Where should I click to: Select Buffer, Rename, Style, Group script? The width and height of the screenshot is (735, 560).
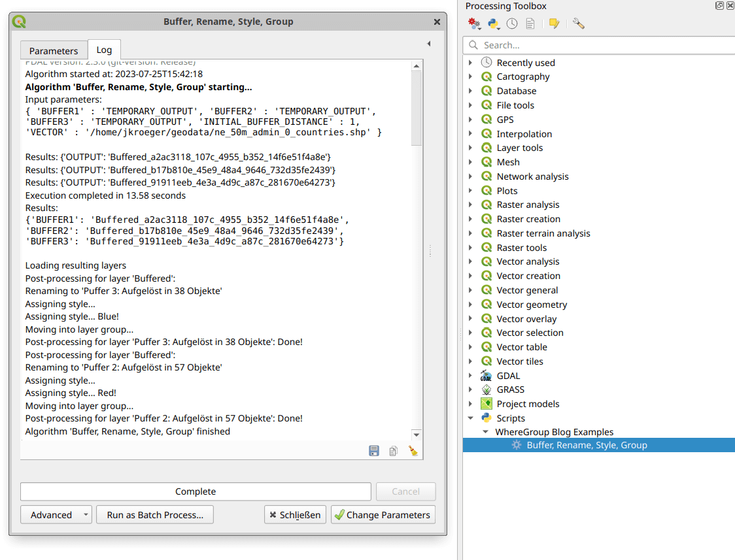click(587, 445)
